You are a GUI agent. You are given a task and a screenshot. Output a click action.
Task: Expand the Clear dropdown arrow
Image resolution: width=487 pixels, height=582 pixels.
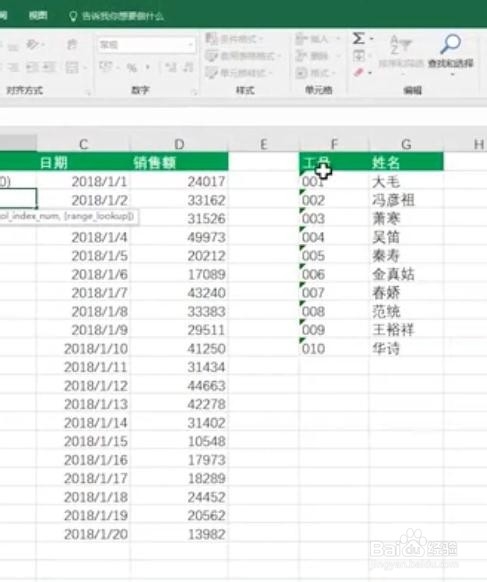(x=370, y=73)
